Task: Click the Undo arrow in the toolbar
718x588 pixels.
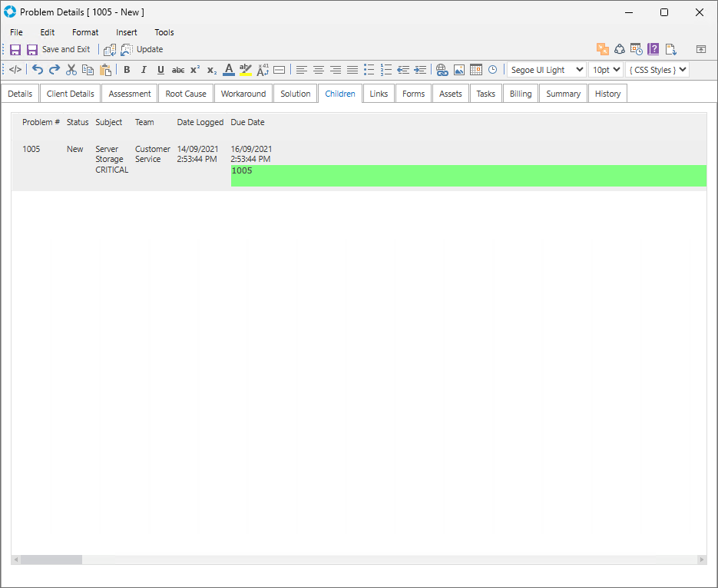Action: 38,70
